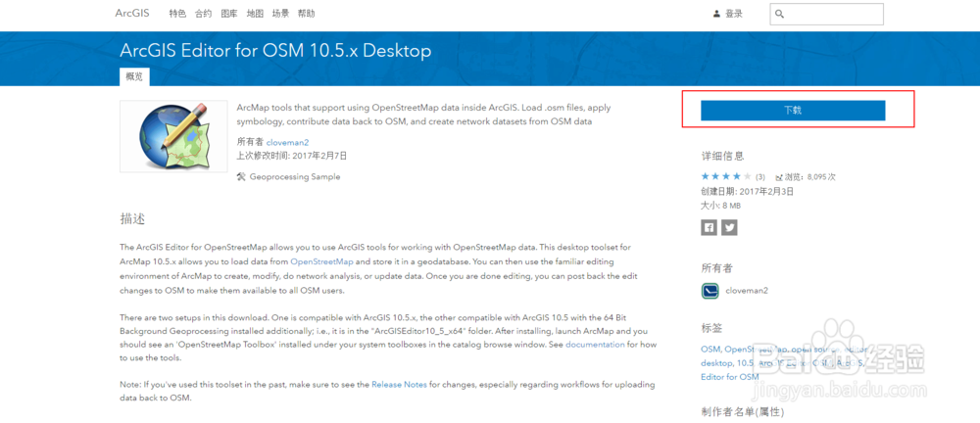Click the page title ArcGIS Editor for OSM
980x423 pixels.
pos(275,51)
